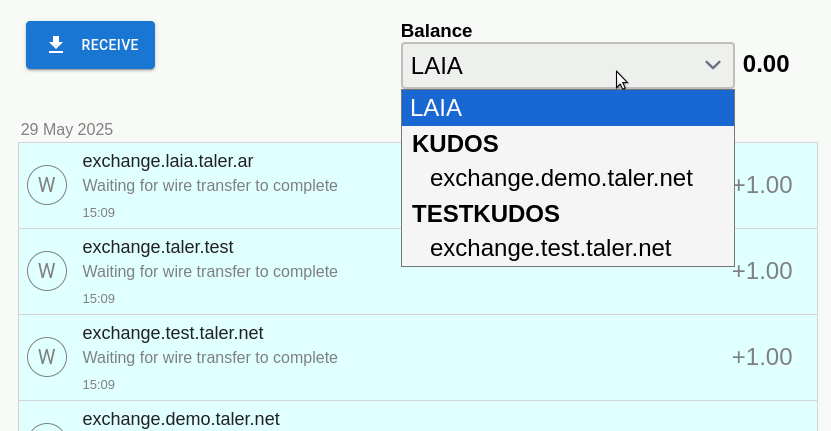The image size is (831, 431).
Task: Click the KUDOS group header in dropdown
Action: 455,144
